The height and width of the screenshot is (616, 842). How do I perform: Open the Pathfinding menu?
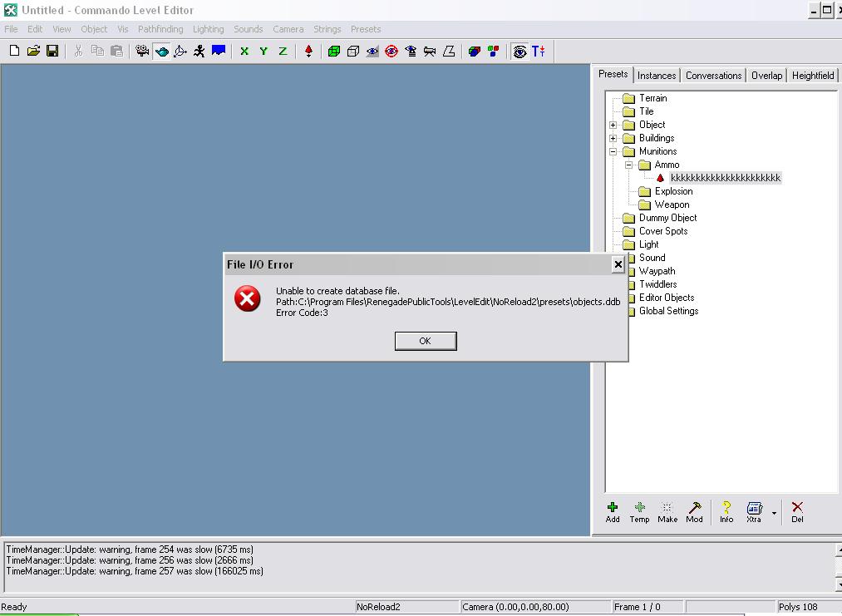click(x=160, y=29)
